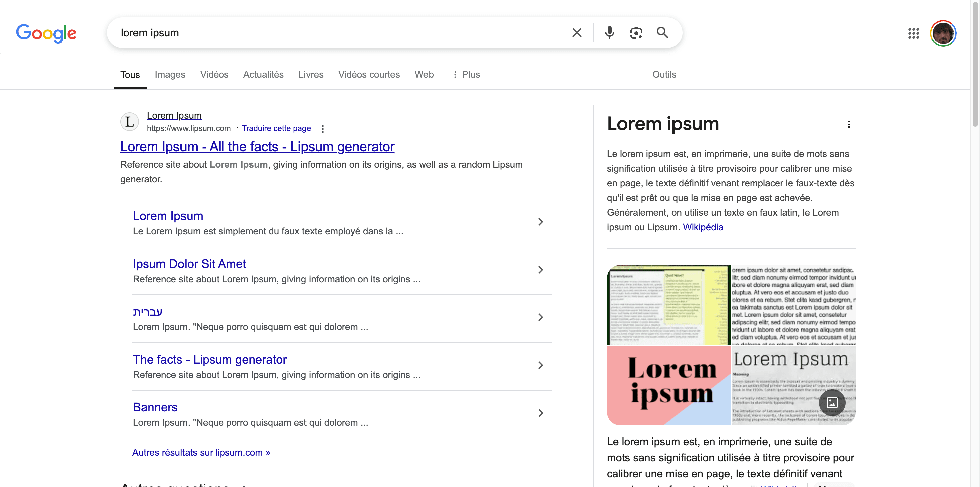Switch to the Actualités tab
Viewport: 980px width, 487px height.
[x=263, y=74]
